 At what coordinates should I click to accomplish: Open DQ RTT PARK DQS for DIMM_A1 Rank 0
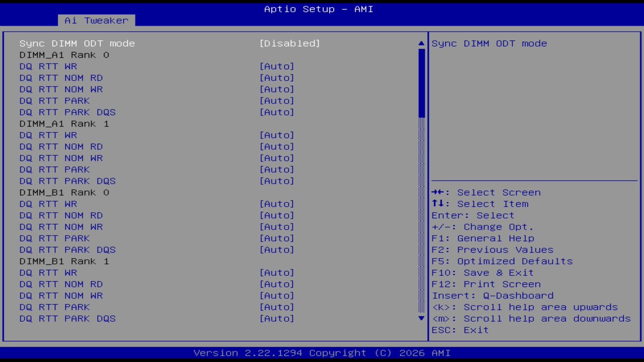pyautogui.click(x=67, y=112)
